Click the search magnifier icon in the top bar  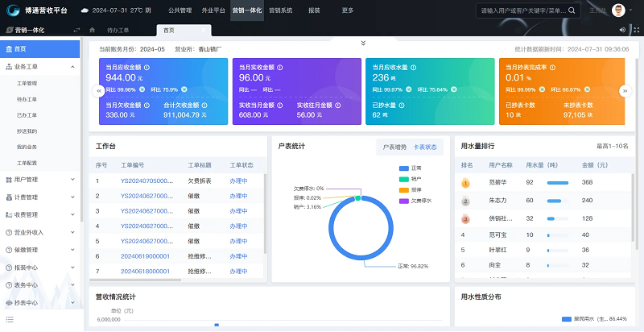[x=572, y=10]
